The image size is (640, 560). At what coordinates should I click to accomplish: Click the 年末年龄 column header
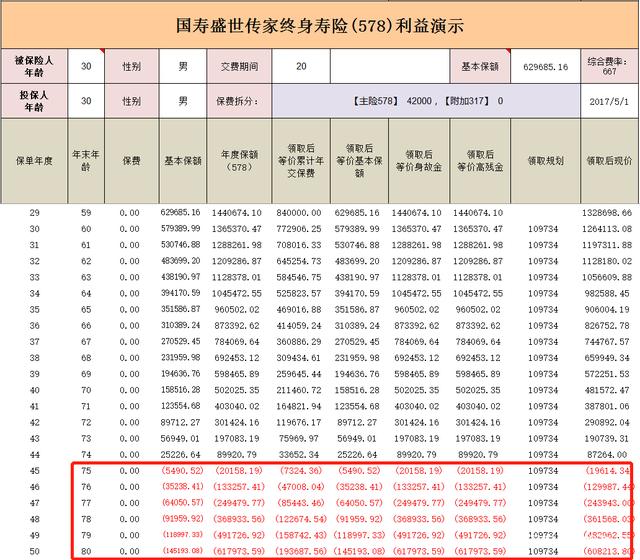click(x=86, y=161)
